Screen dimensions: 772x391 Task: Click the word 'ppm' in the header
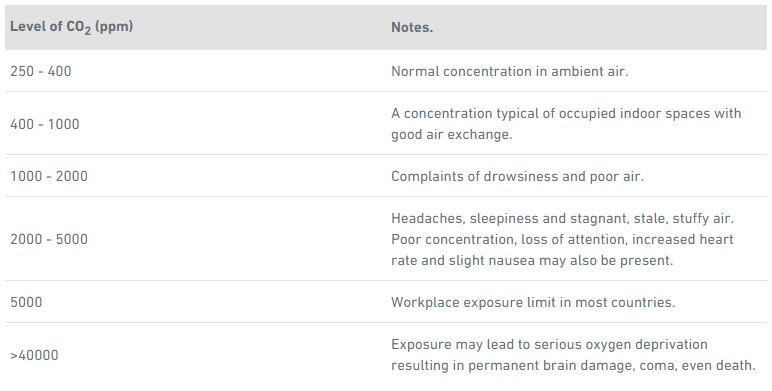pyautogui.click(x=114, y=27)
